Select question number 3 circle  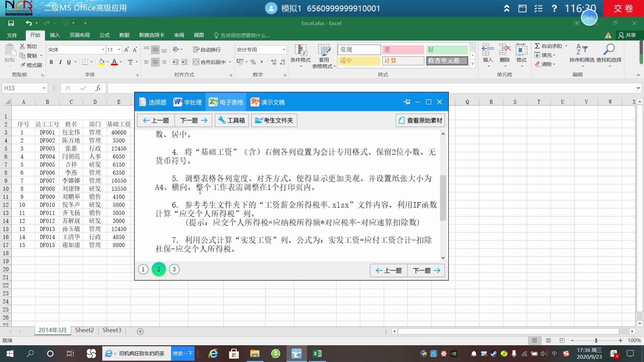click(174, 269)
